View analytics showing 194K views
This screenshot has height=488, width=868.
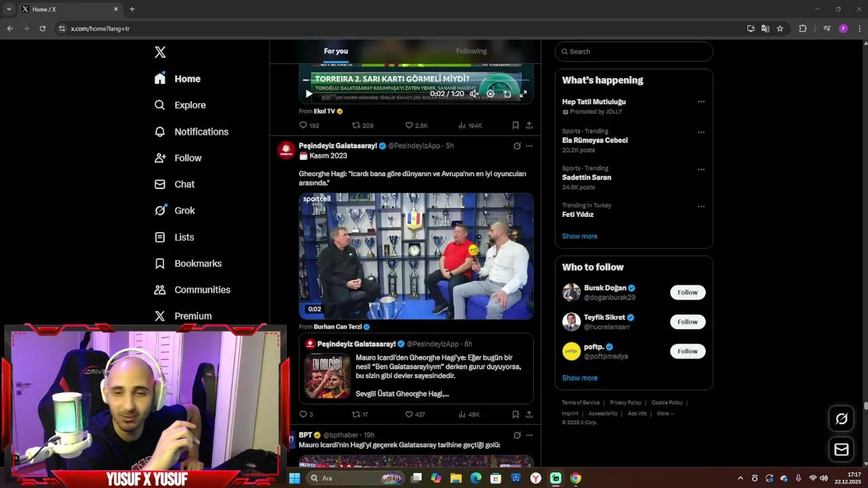[x=470, y=125]
